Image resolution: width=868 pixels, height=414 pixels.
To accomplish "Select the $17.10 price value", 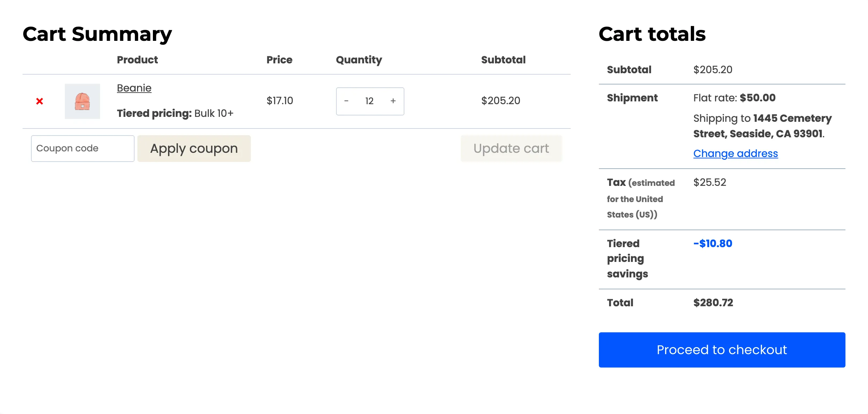I will 280,101.
